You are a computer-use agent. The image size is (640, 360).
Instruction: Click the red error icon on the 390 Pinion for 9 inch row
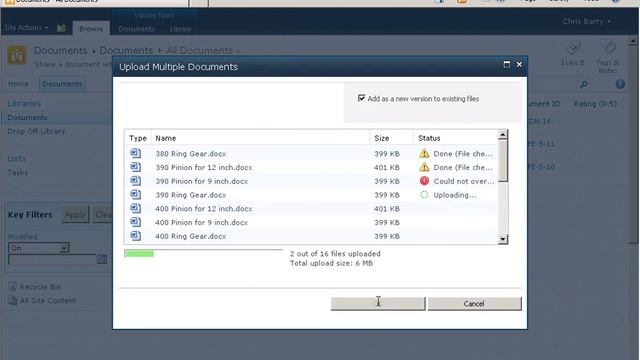tap(424, 181)
